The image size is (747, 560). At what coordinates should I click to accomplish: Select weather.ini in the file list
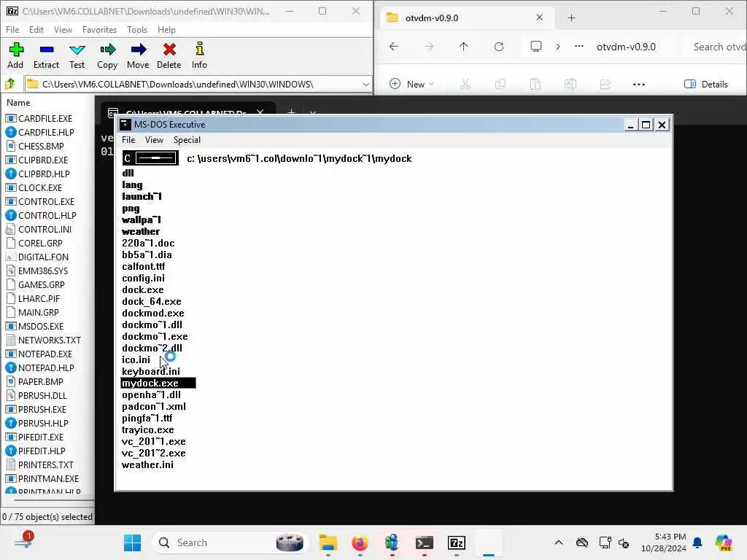point(147,464)
